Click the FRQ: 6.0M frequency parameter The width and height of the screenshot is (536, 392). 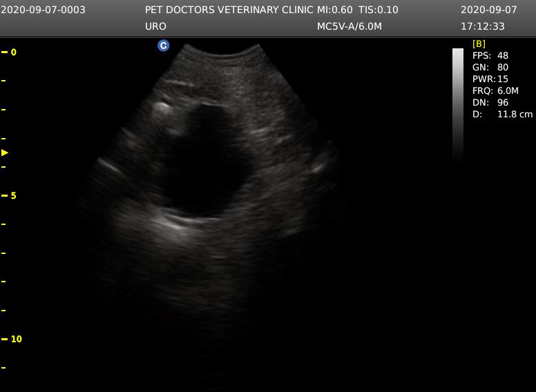tap(496, 91)
